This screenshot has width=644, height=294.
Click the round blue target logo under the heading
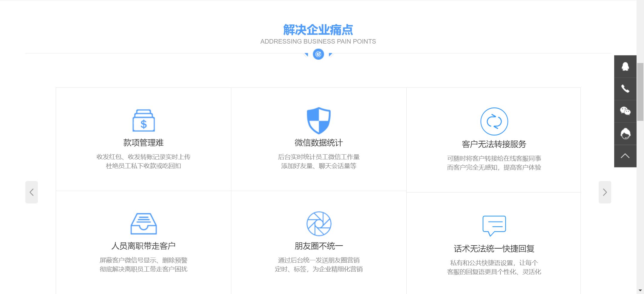(318, 54)
